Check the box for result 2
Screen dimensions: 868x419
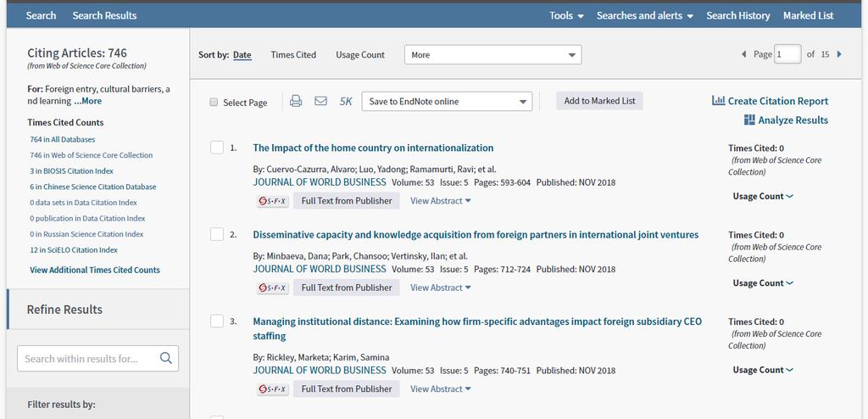click(x=217, y=234)
